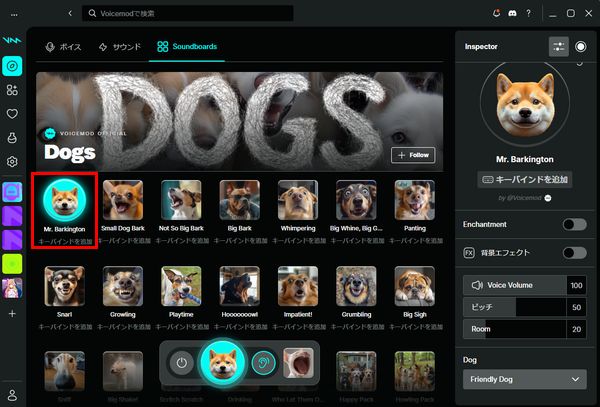Image resolution: width=600 pixels, height=407 pixels.
Task: Select the blue robot app tile in sidebar
Action: pyautogui.click(x=12, y=192)
